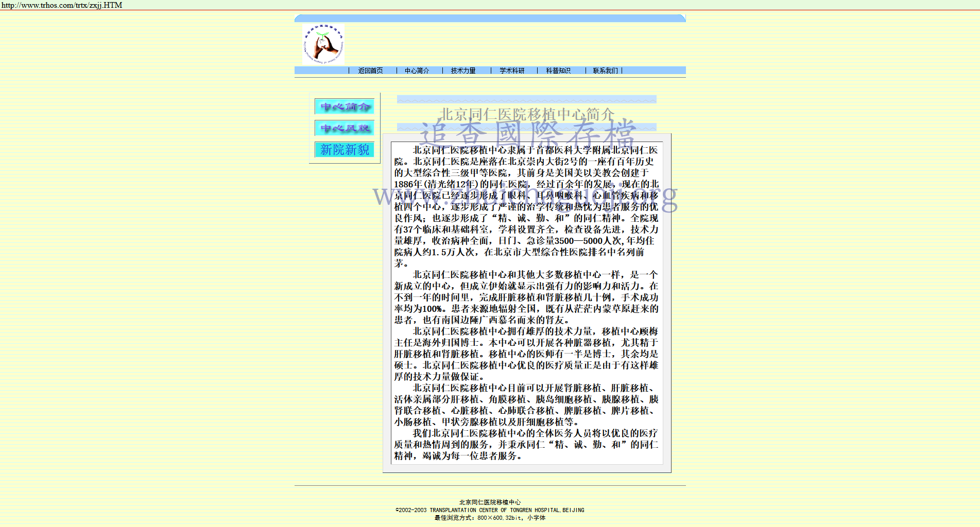The image size is (980, 527).
Task: Click footer text 最佳浏览方式 800×600
Action: 490,518
